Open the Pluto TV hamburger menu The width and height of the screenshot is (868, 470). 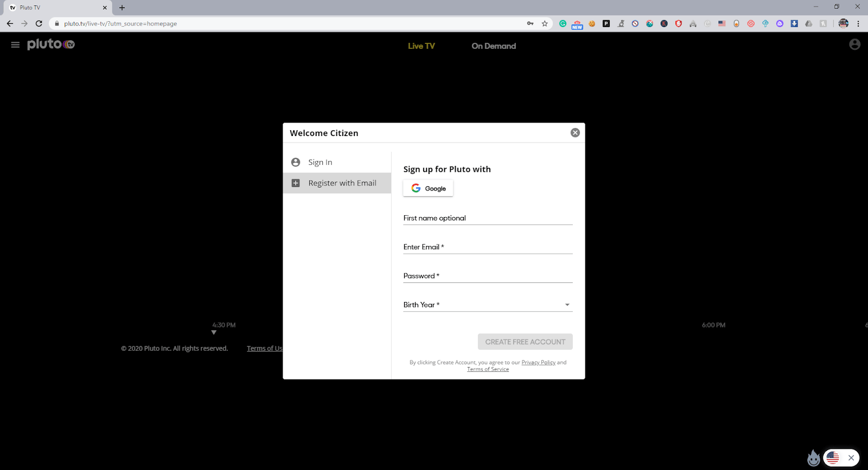point(15,45)
